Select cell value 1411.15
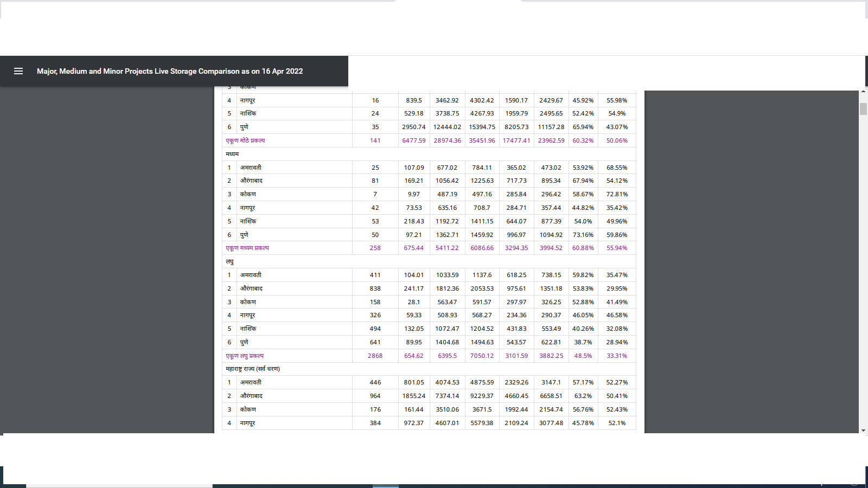Viewport: 868px width, 488px height. (482, 221)
